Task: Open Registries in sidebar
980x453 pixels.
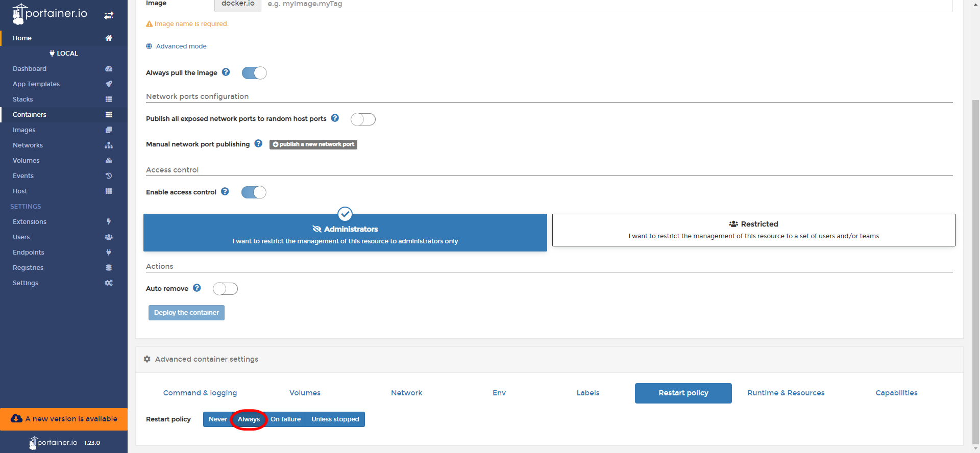Action: tap(28, 267)
